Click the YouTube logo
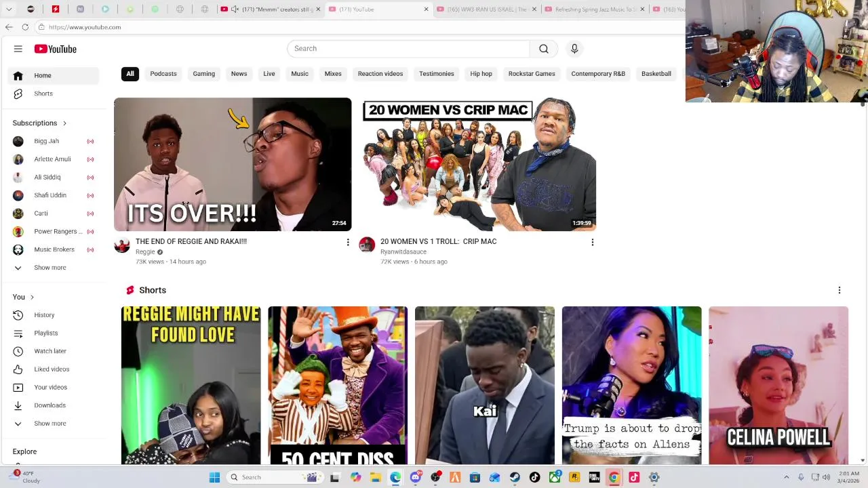 coord(56,49)
